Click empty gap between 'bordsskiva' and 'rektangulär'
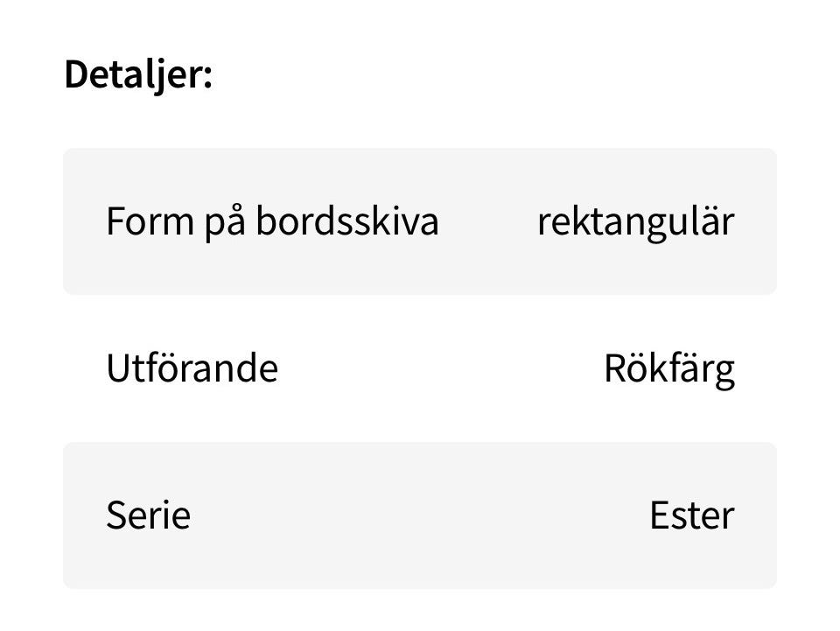Image resolution: width=840 pixels, height=631 pixels. click(487, 222)
